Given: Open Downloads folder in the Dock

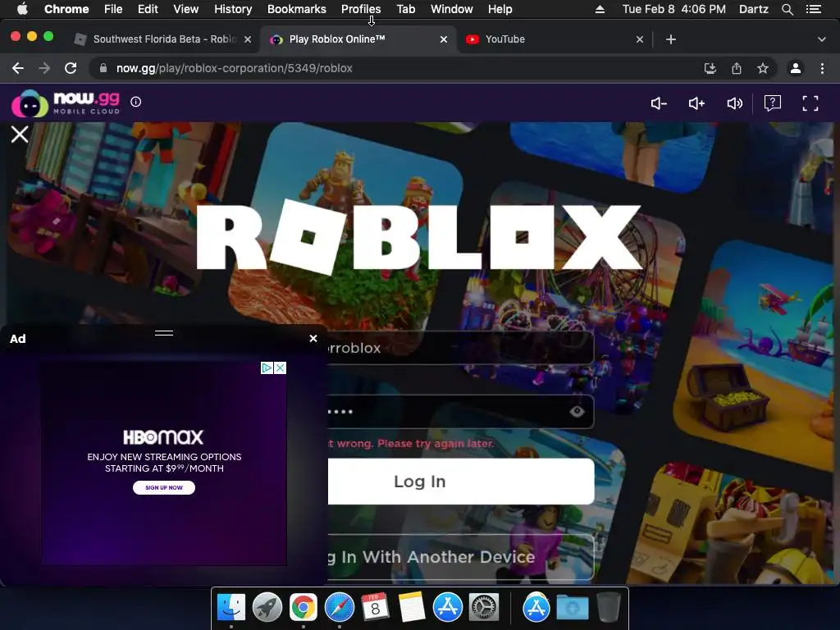Looking at the screenshot, I should [572, 607].
